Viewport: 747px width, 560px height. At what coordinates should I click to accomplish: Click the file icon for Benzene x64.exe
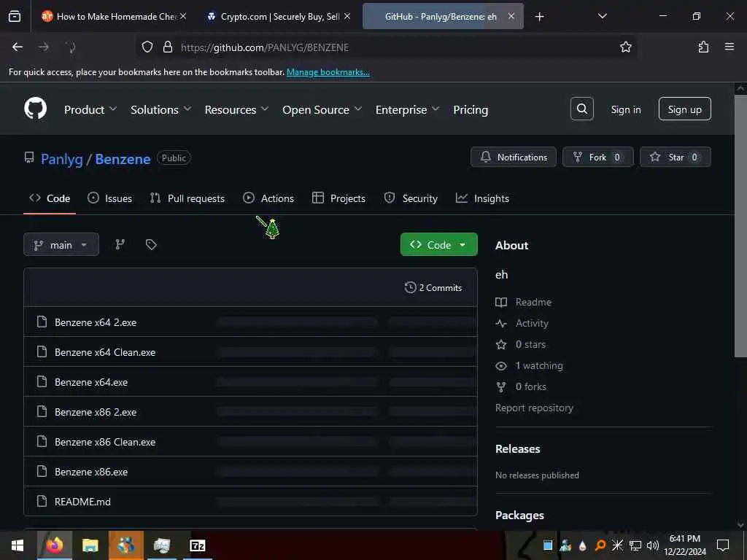[x=42, y=381]
